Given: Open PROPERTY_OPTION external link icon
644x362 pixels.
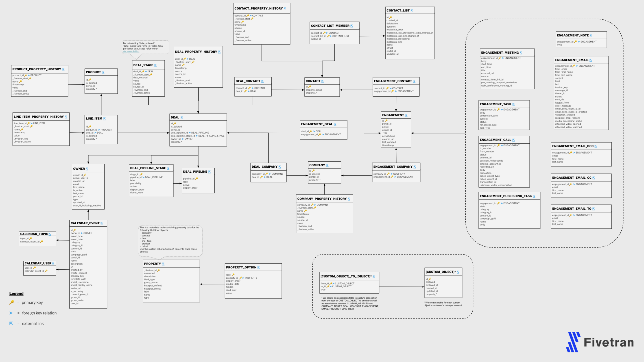Looking at the screenshot, I should (258, 268).
